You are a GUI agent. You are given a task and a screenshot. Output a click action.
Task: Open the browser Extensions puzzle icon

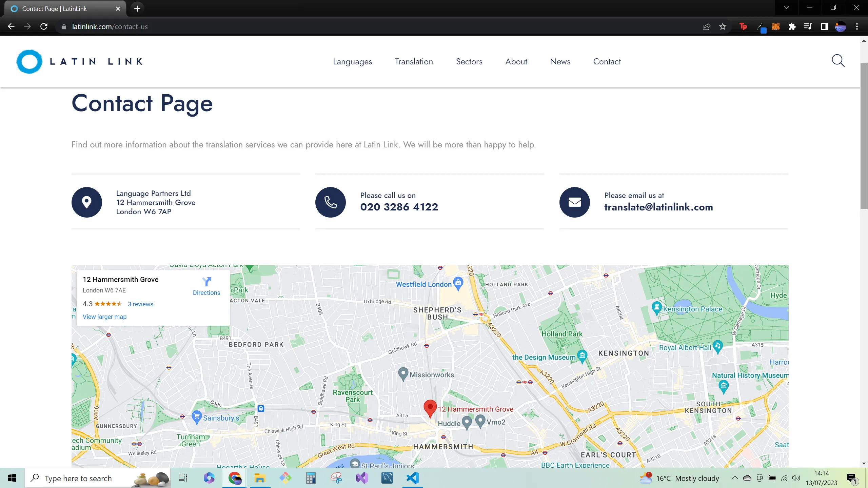point(792,26)
